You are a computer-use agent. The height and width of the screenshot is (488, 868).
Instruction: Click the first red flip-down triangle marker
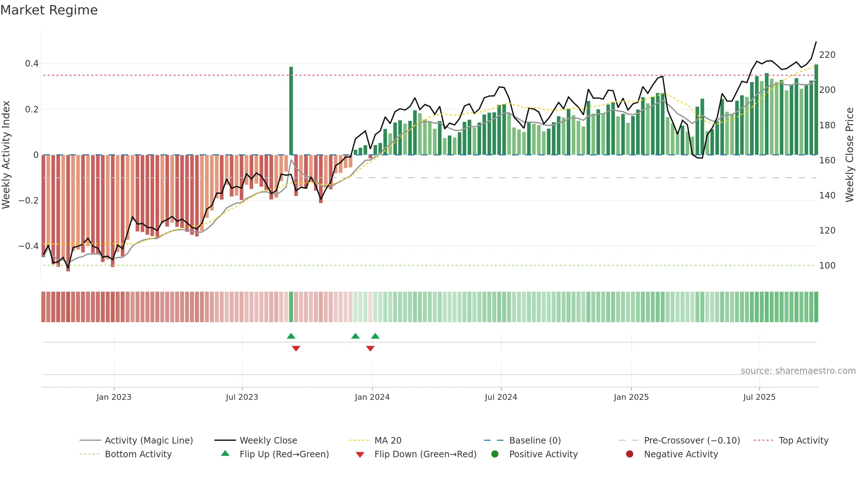click(x=296, y=348)
